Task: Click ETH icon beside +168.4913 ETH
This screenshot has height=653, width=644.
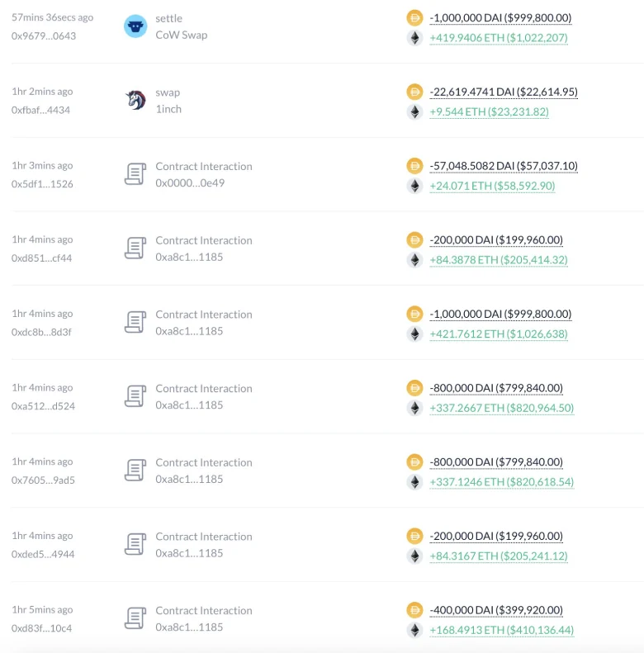Action: click(x=414, y=631)
